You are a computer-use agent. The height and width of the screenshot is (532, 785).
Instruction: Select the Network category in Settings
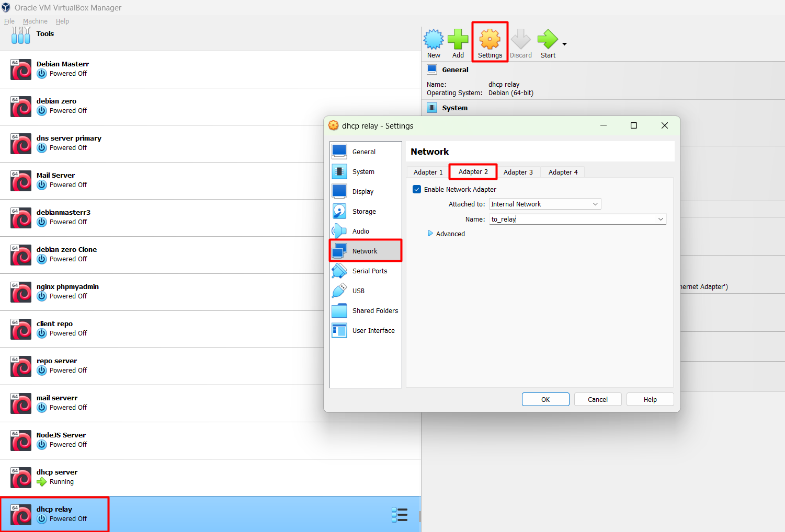tap(366, 251)
